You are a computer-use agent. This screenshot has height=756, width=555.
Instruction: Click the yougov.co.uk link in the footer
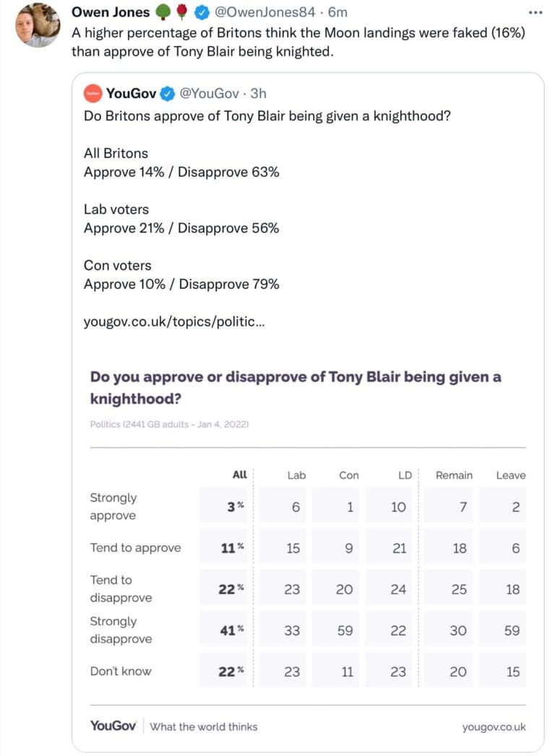[494, 727]
